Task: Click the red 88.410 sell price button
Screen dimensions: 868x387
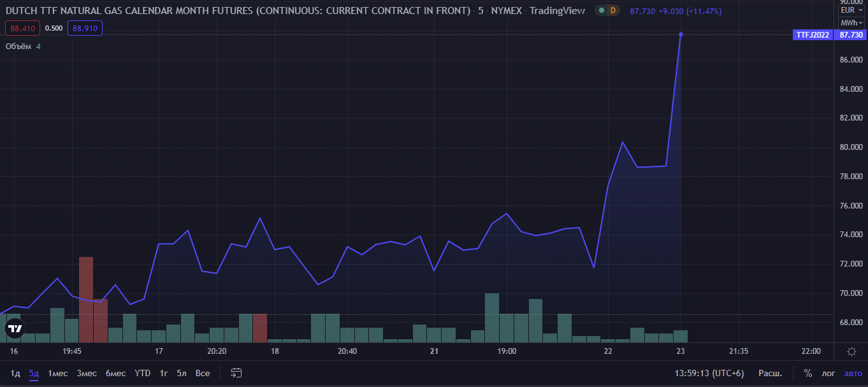Action: pos(22,28)
